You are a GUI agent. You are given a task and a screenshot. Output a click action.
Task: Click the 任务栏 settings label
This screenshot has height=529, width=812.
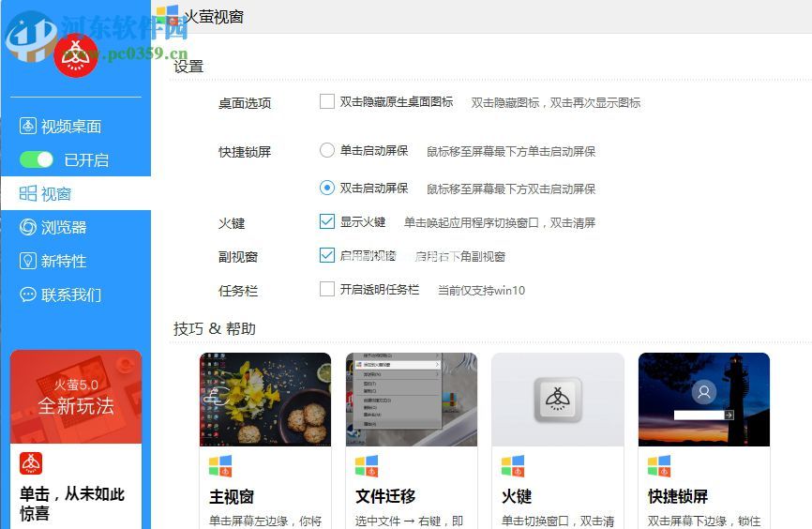pyautogui.click(x=238, y=291)
